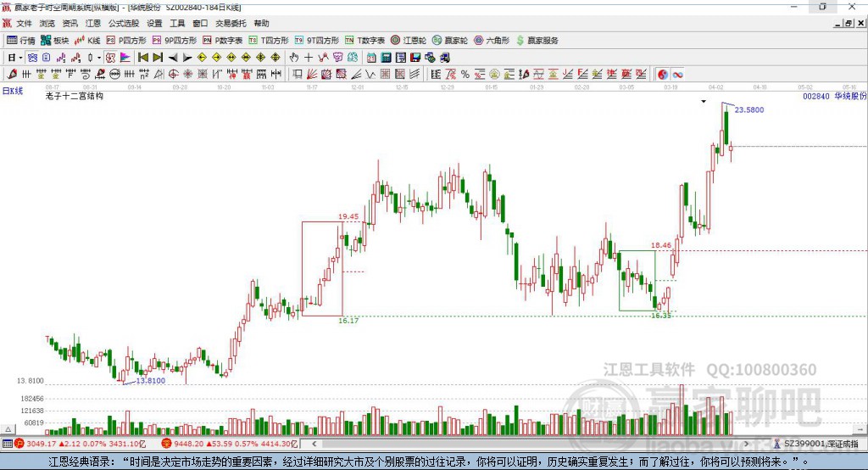868x470 pixels.
Task: Open the 窗口 menu
Action: [x=200, y=23]
